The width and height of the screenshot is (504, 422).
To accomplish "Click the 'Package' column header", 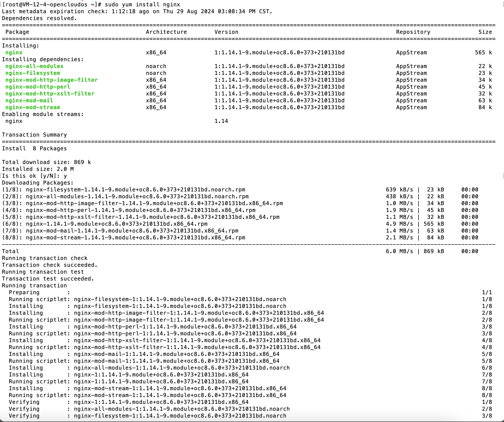I will click(x=17, y=32).
